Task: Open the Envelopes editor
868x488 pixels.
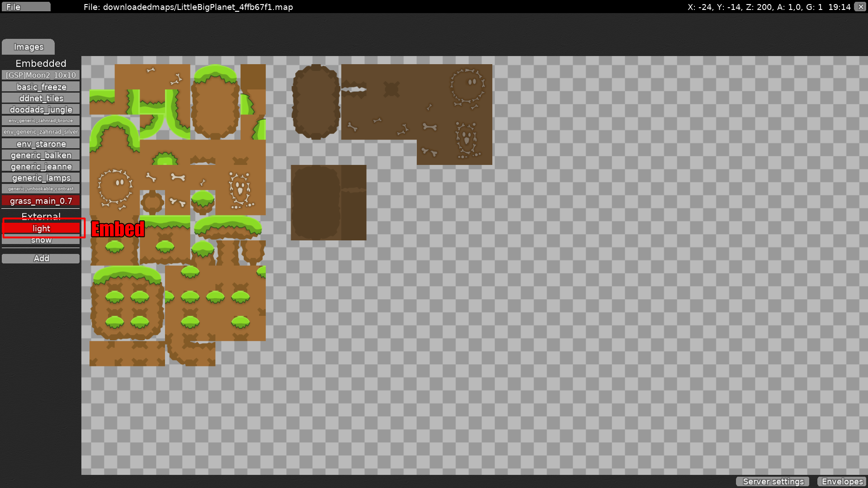Action: [842, 482]
